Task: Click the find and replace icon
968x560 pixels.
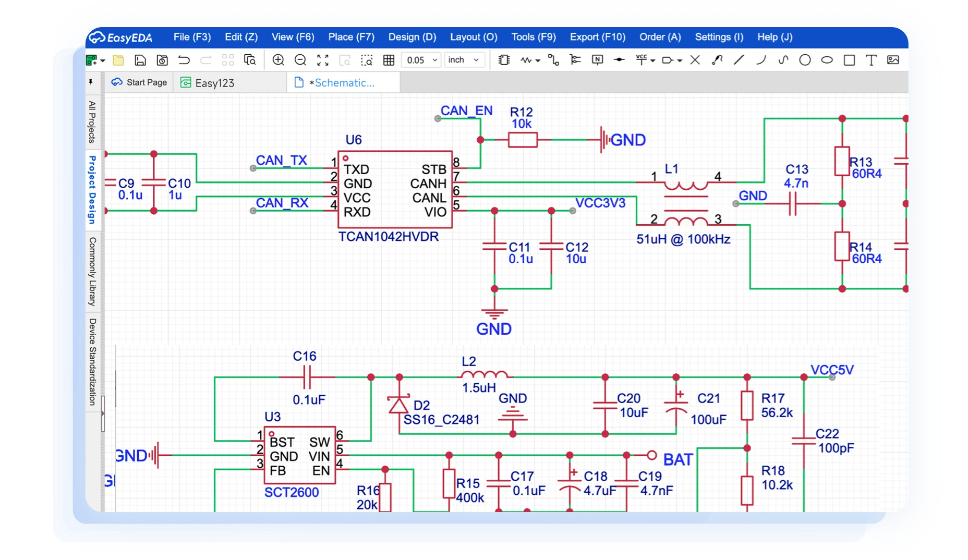Action: tap(250, 60)
